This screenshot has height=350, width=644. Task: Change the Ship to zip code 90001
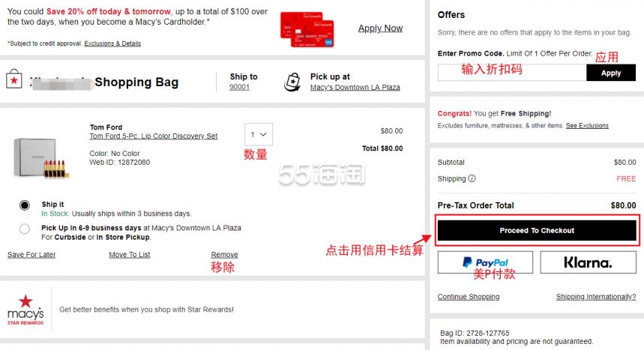click(239, 87)
